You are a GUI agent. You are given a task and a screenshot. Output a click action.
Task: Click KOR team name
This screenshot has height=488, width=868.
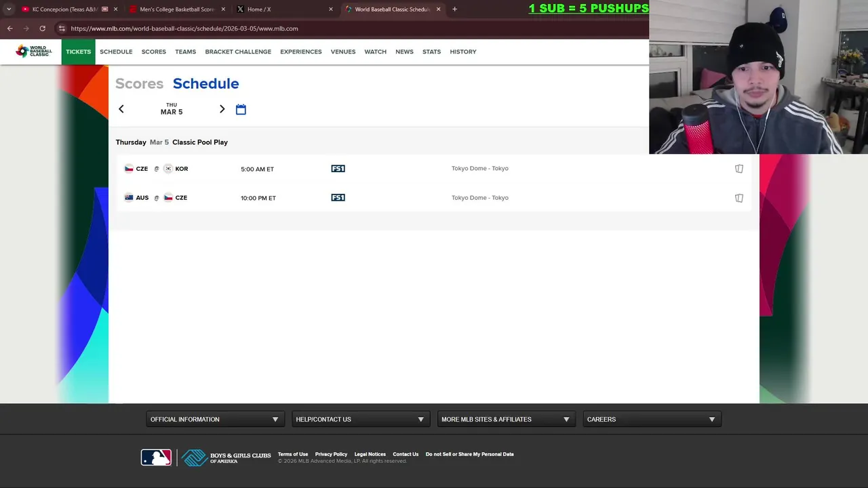coord(182,169)
